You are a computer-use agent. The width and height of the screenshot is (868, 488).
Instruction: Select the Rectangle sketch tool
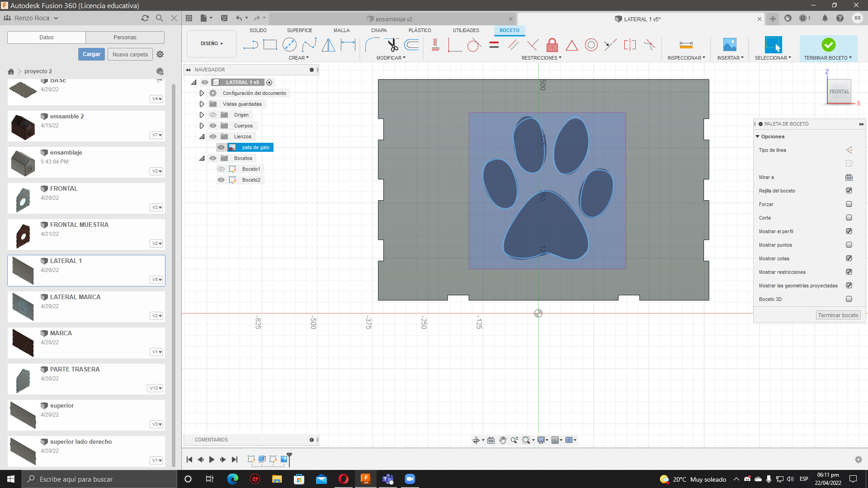[270, 45]
